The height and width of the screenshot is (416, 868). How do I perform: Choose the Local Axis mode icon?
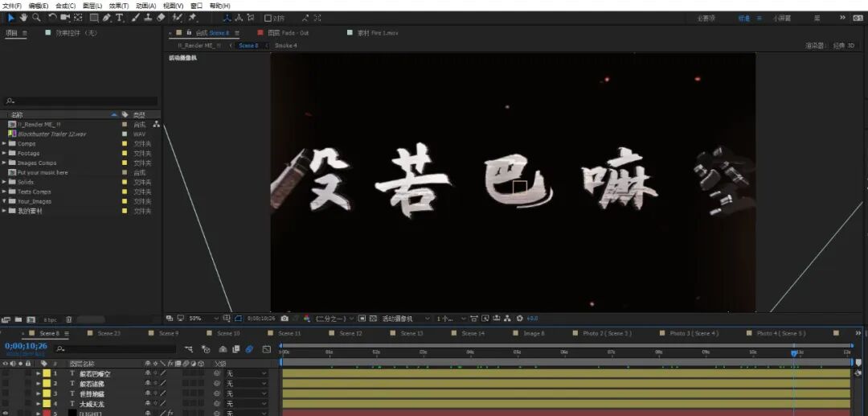point(227,18)
